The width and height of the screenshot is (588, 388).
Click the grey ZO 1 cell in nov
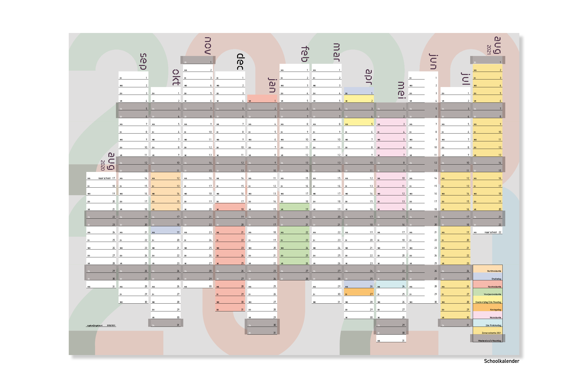point(198,60)
